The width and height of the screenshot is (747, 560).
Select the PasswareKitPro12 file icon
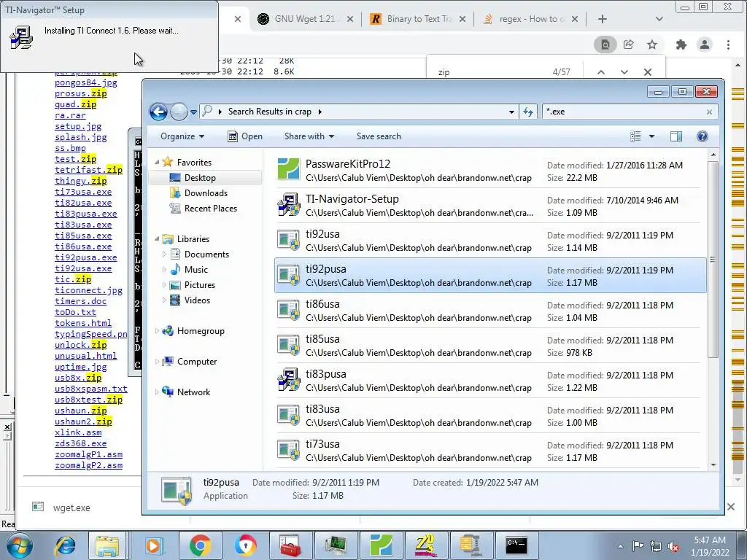coord(289,169)
